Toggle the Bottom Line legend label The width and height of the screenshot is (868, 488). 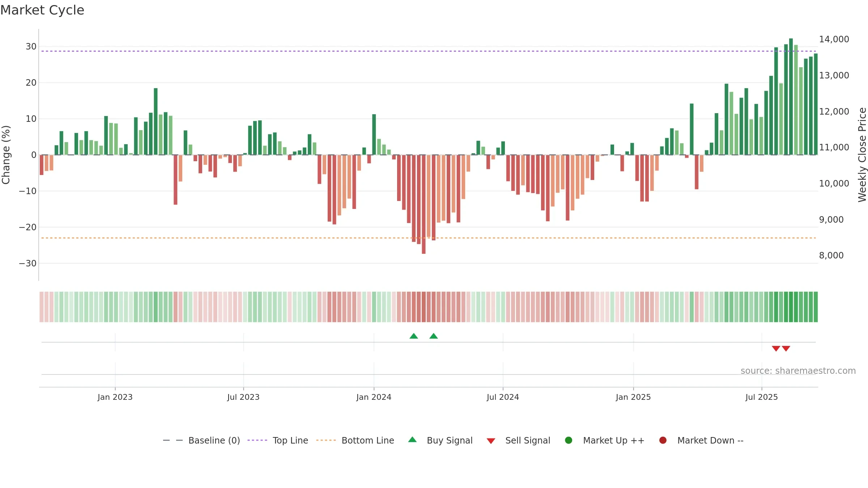[x=368, y=440]
